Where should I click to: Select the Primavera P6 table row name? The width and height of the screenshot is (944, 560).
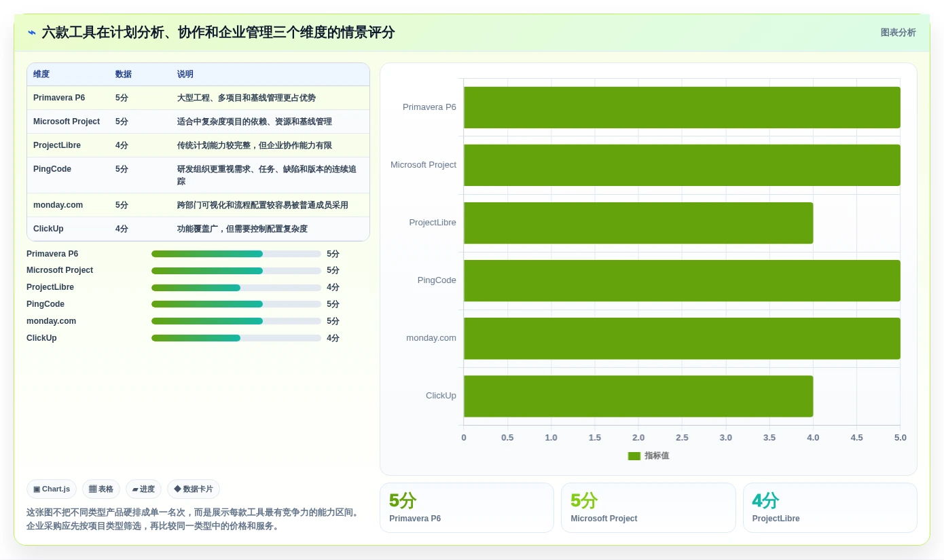(x=59, y=98)
